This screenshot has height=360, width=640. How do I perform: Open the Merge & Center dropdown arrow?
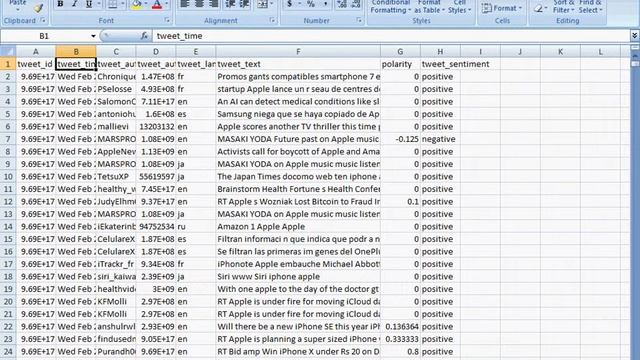[271, 4]
